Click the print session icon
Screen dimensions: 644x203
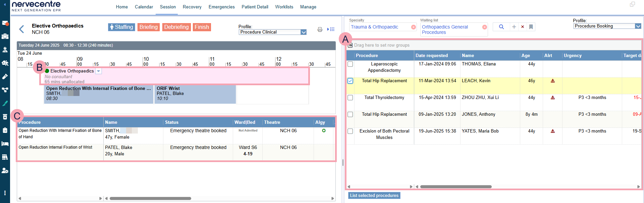coord(320,30)
